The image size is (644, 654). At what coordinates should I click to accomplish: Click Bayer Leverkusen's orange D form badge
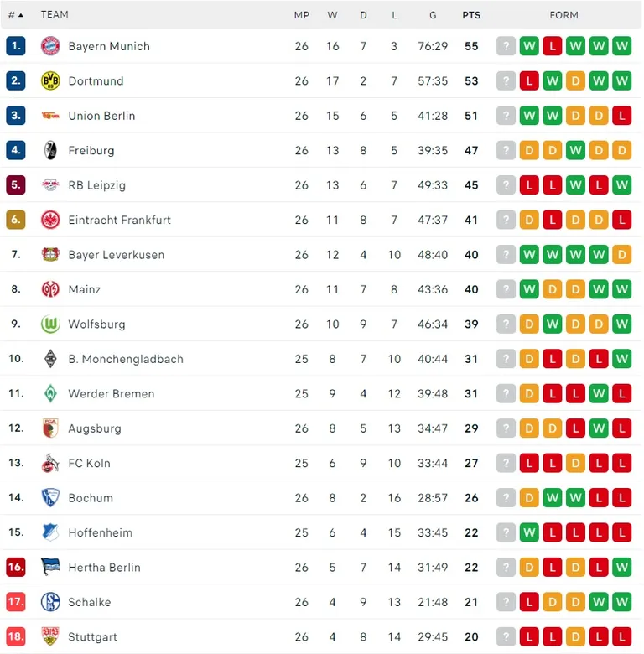pyautogui.click(x=621, y=254)
